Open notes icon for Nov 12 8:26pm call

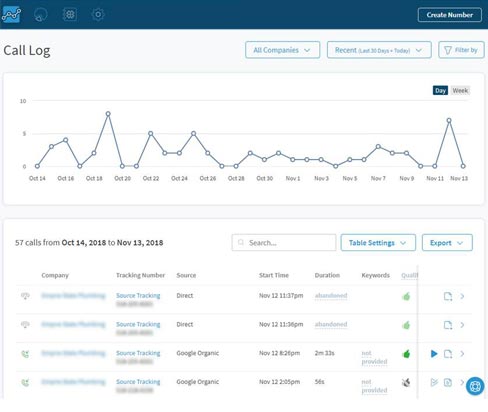point(448,354)
